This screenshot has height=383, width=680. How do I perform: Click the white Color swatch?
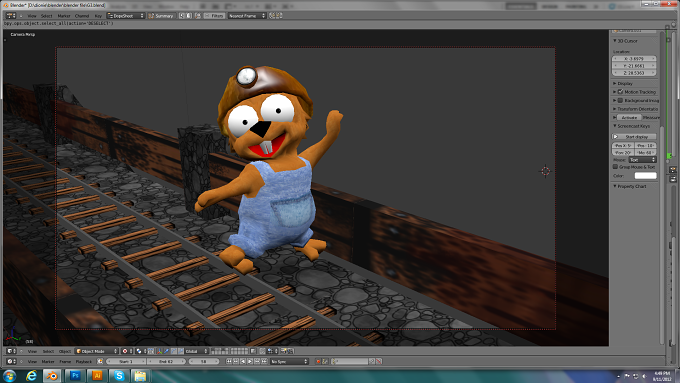click(x=645, y=176)
